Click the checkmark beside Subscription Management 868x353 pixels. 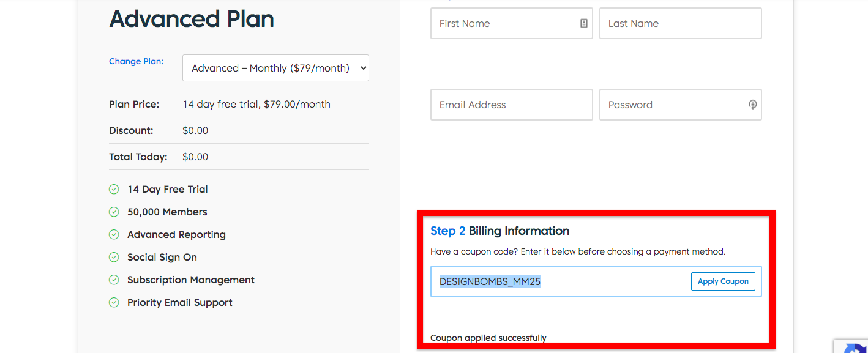(114, 280)
